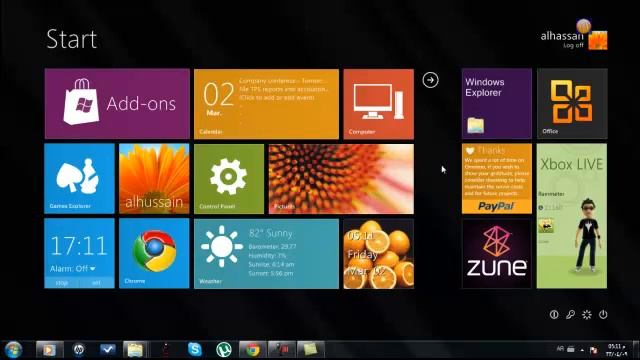The image size is (640, 360).
Task: Open the sticky notes taskbar icon
Action: coord(310,350)
